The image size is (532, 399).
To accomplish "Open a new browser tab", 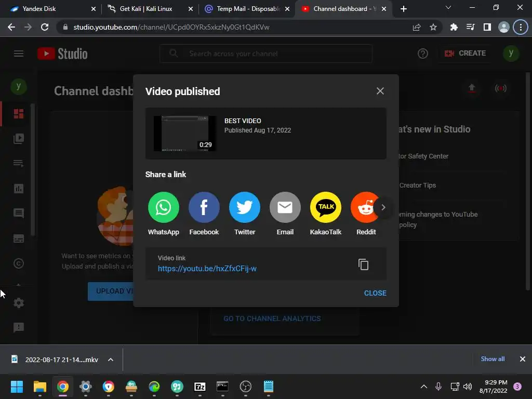I will point(403,9).
